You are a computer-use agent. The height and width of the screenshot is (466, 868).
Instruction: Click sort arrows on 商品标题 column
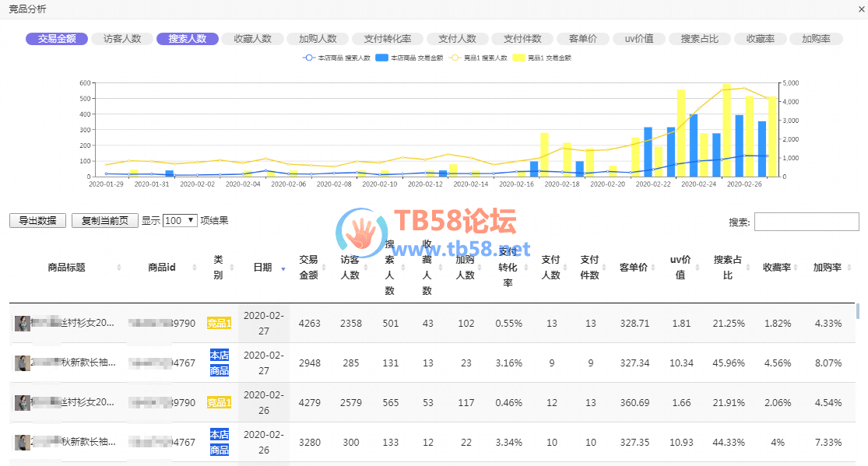tap(119, 268)
